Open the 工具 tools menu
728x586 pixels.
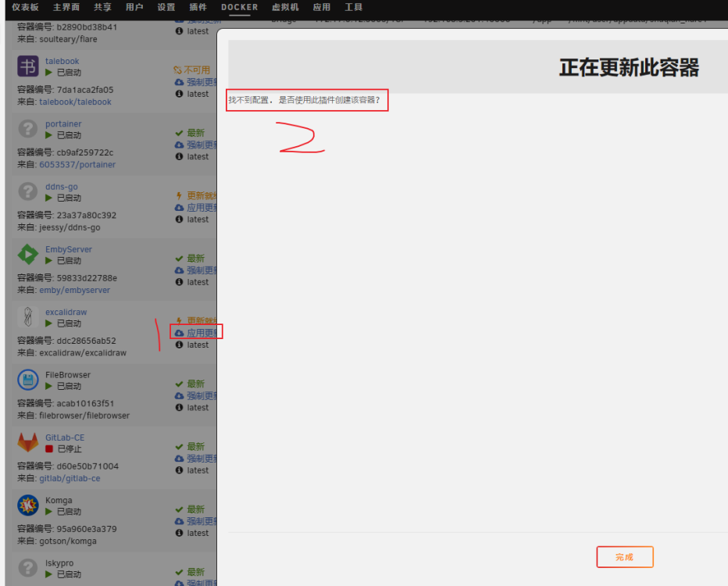[x=353, y=8]
